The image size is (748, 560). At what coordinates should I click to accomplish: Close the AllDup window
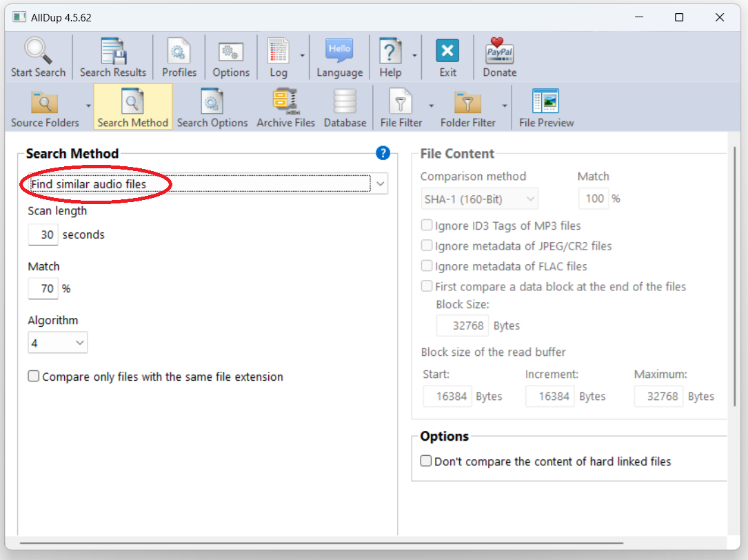click(719, 17)
